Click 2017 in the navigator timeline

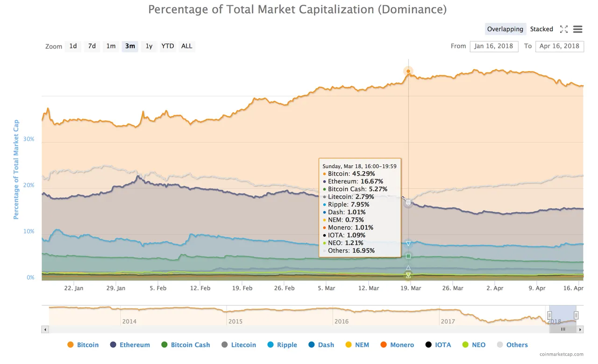tap(448, 321)
